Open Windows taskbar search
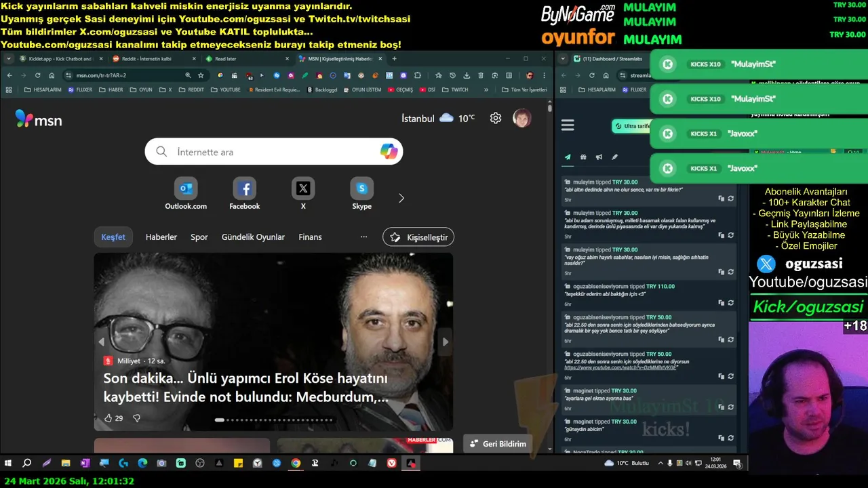868x488 pixels. pyautogui.click(x=27, y=463)
